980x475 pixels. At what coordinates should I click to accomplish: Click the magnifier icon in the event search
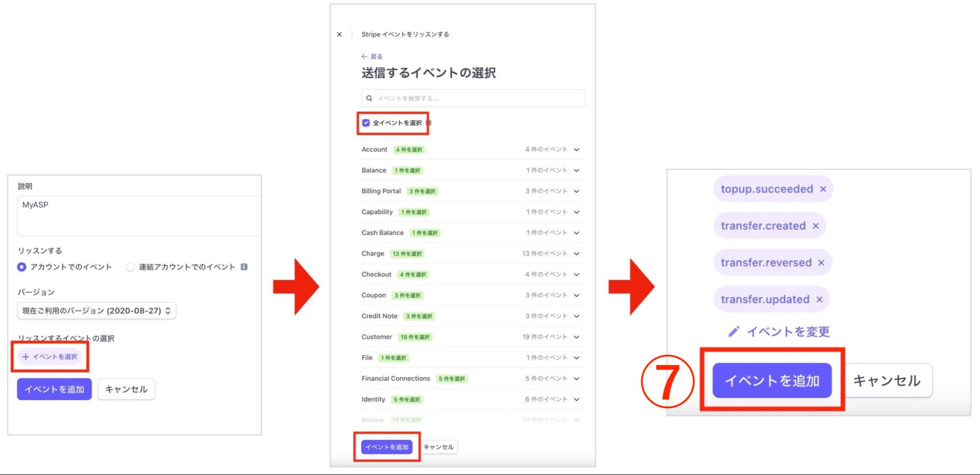(368, 98)
